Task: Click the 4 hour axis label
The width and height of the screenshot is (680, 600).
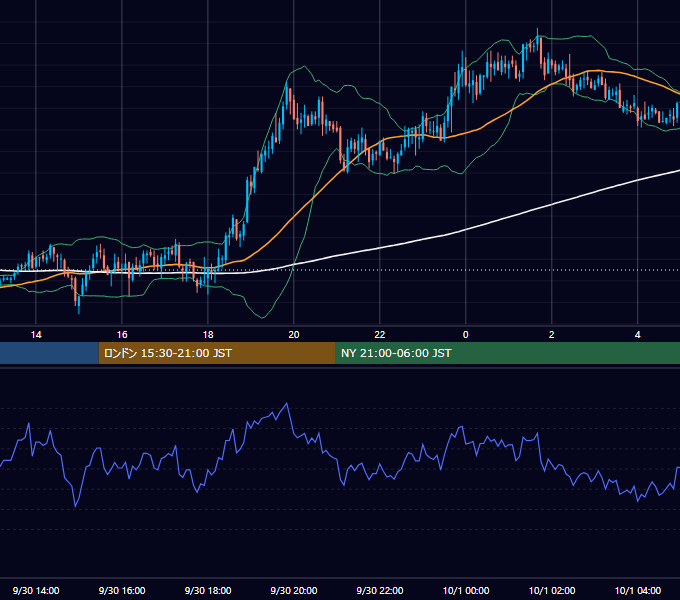Action: (637, 335)
